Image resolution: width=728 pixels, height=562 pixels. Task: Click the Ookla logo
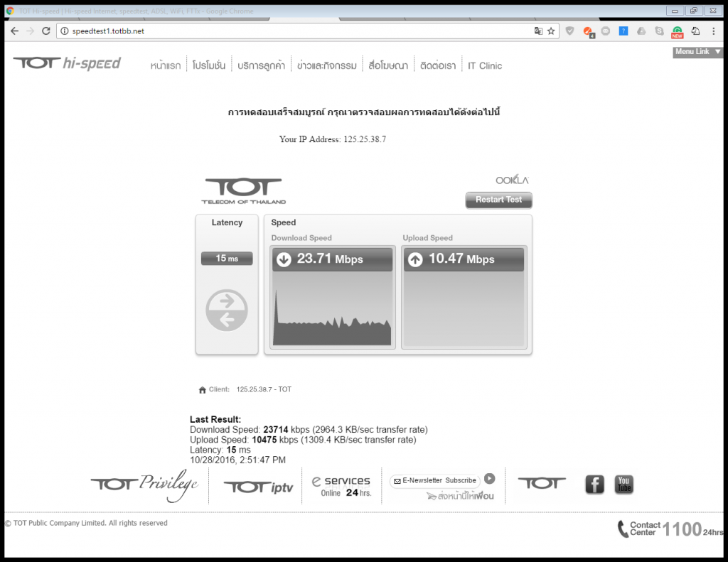(x=512, y=180)
